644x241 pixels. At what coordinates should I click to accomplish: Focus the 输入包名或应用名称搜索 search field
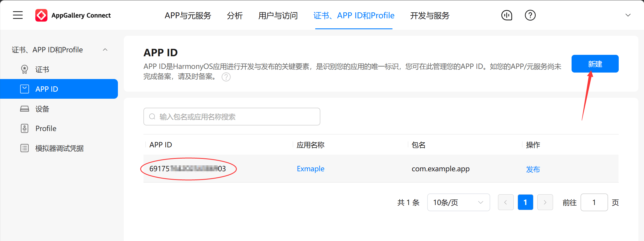click(x=232, y=116)
